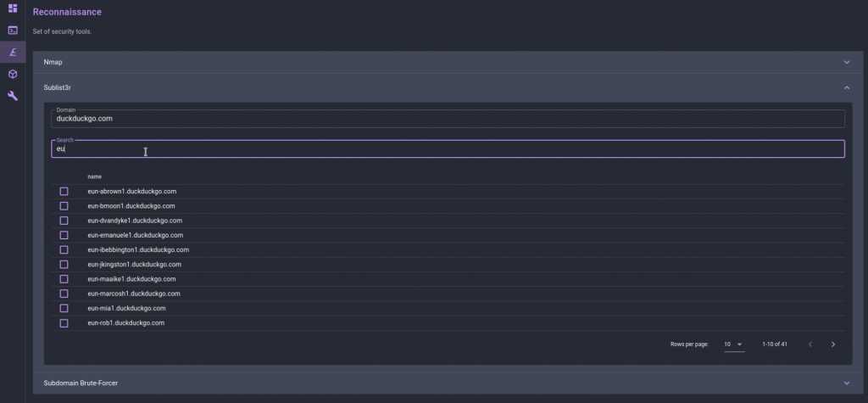Open the rows per page dropdown
The width and height of the screenshot is (868, 403).
[x=733, y=344]
